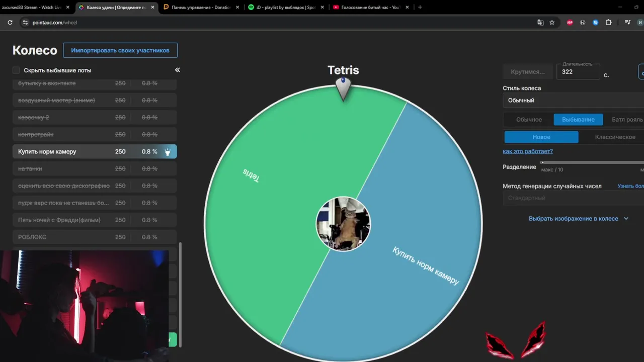Select Батл рояль wheel mode
Viewport: 644px width, 362px height.
[627, 120]
